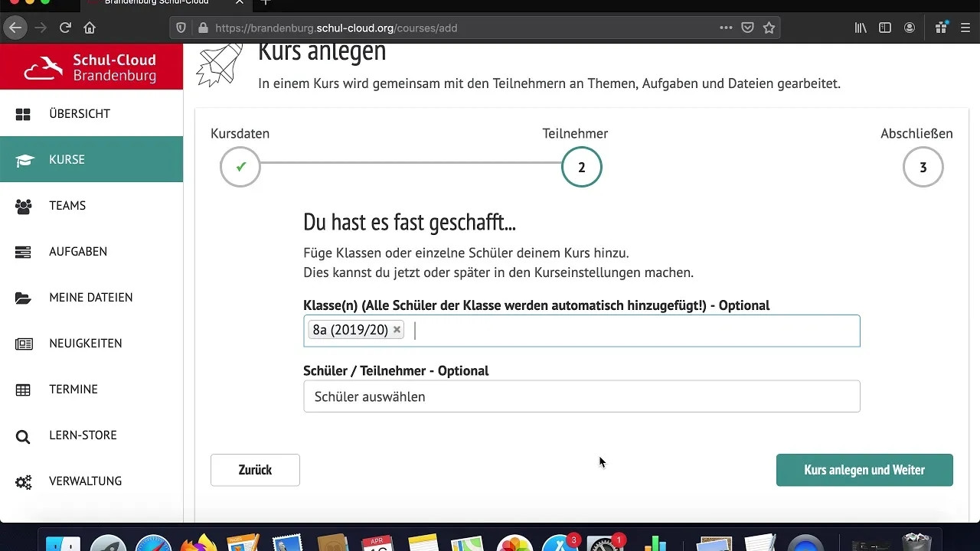Open the Schüler auswählen selection dropdown
Image resolution: width=980 pixels, height=551 pixels.
tap(582, 396)
